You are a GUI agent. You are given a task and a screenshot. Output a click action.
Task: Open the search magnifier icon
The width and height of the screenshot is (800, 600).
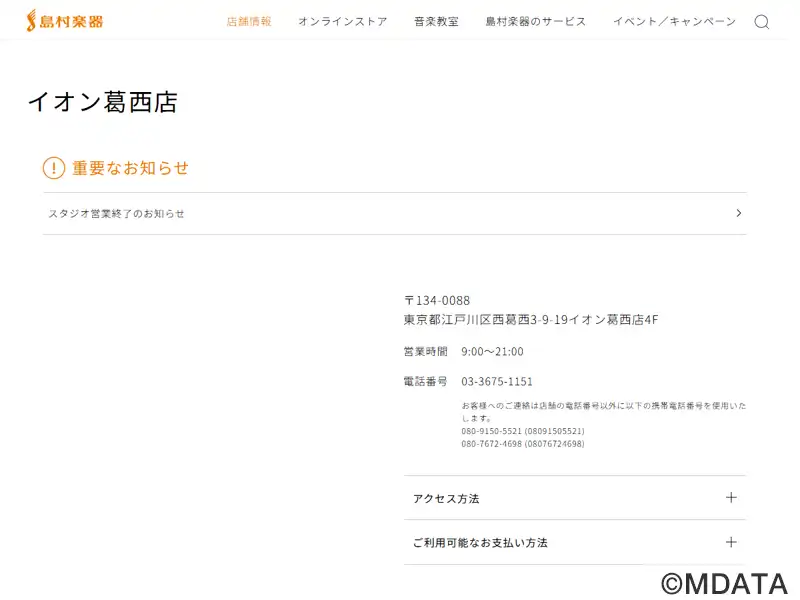pyautogui.click(x=762, y=22)
